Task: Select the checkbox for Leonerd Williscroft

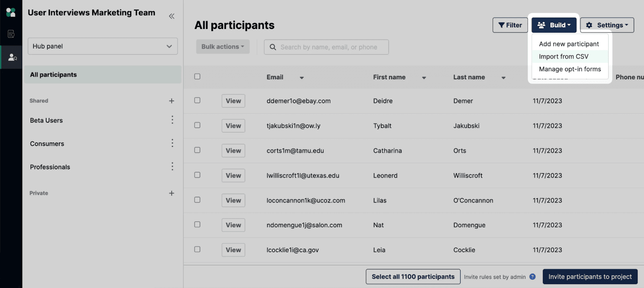Action: click(x=197, y=175)
